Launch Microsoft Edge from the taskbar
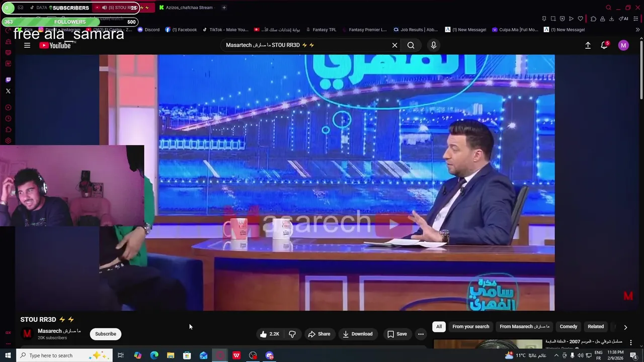 [154, 355]
